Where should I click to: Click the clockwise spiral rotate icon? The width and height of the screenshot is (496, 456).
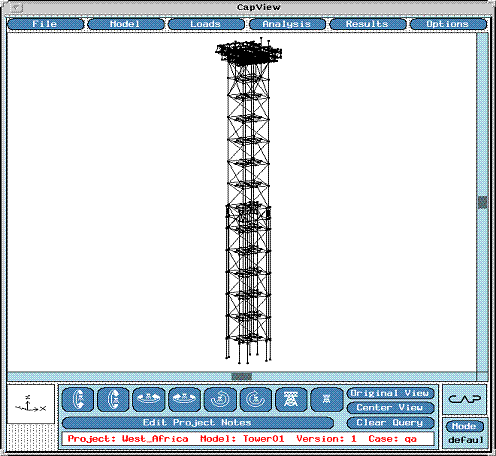(256, 399)
